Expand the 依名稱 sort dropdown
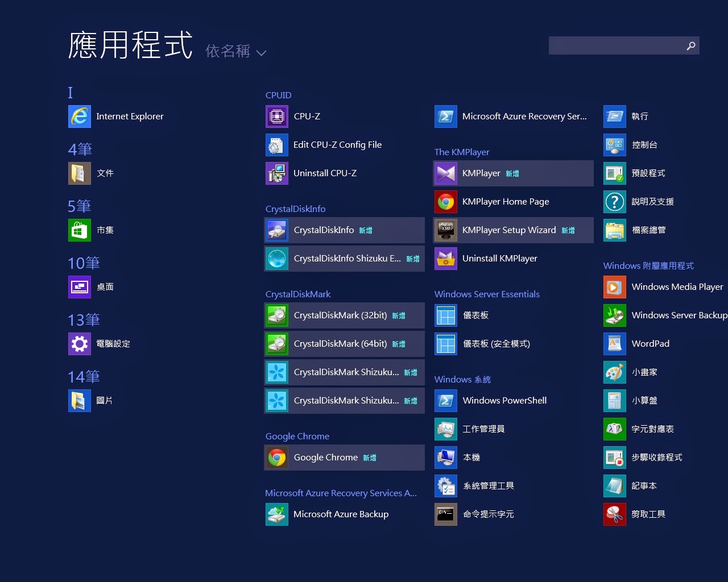This screenshot has width=728, height=582. (x=236, y=51)
